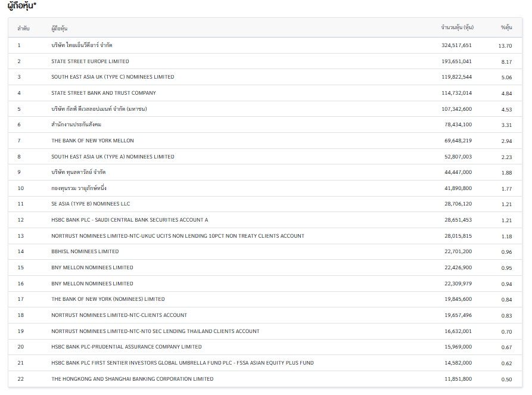Select THE HONGKONG AND SHANGHAI BANKING CORPORATION LIMITED

coord(132,379)
